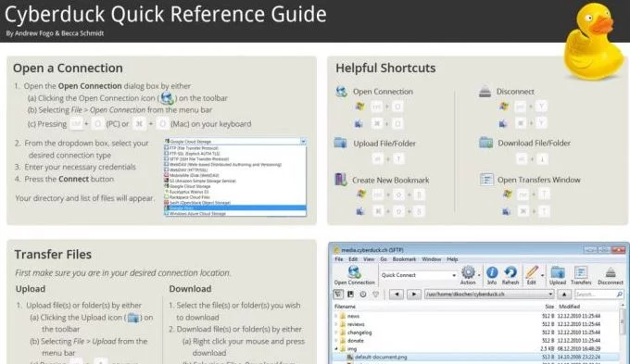
Task: Go to the parent folder with the up arrow
Action: pos(564,295)
